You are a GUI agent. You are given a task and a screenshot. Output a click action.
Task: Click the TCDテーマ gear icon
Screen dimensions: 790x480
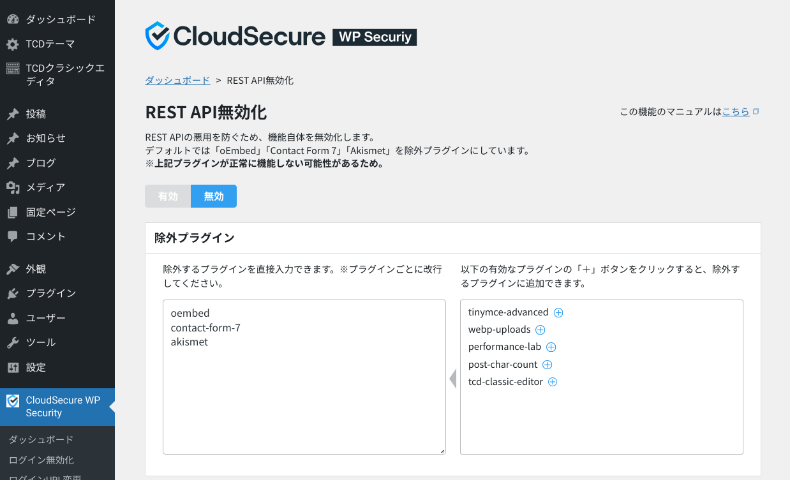(x=13, y=44)
